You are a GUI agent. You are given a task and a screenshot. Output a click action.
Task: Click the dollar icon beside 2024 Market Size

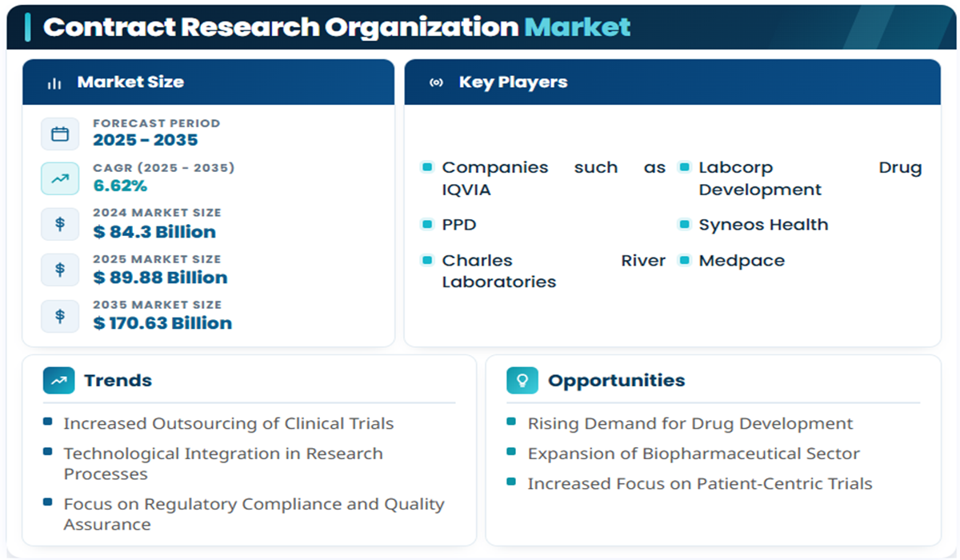click(60, 224)
